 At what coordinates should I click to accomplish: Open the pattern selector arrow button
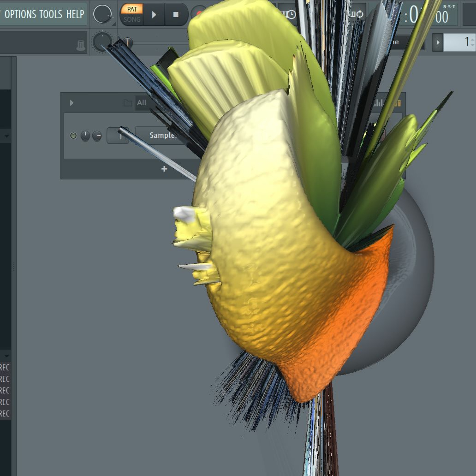438,42
